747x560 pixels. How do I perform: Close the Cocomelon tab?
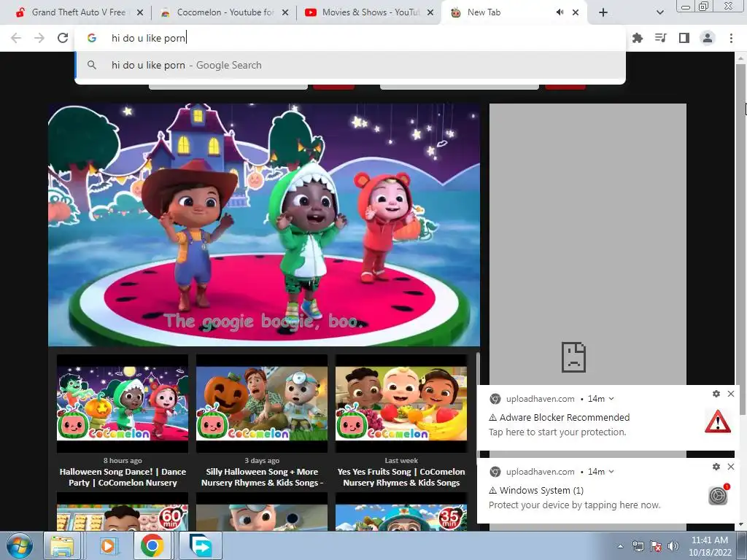pyautogui.click(x=285, y=12)
